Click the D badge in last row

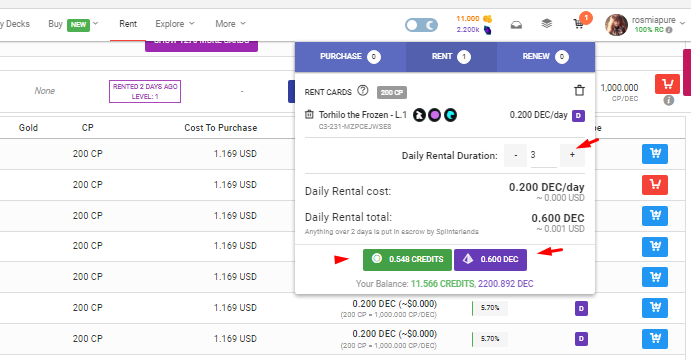(581, 339)
